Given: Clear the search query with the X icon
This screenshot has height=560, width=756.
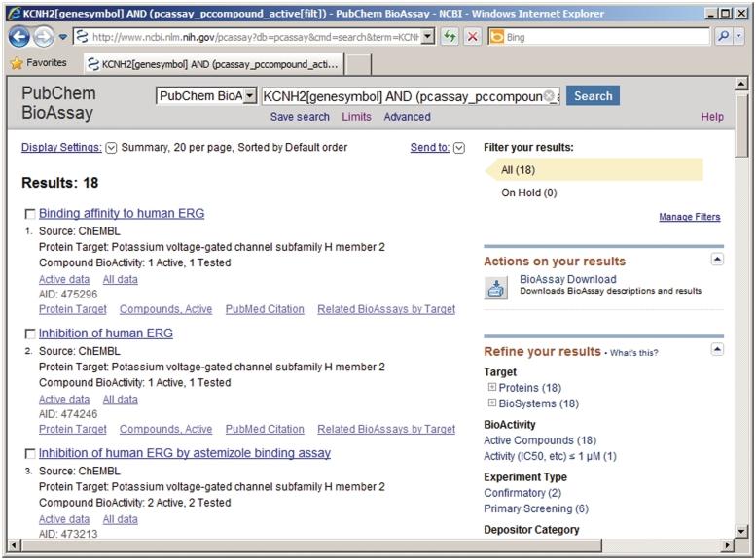Looking at the screenshot, I should pos(550,96).
